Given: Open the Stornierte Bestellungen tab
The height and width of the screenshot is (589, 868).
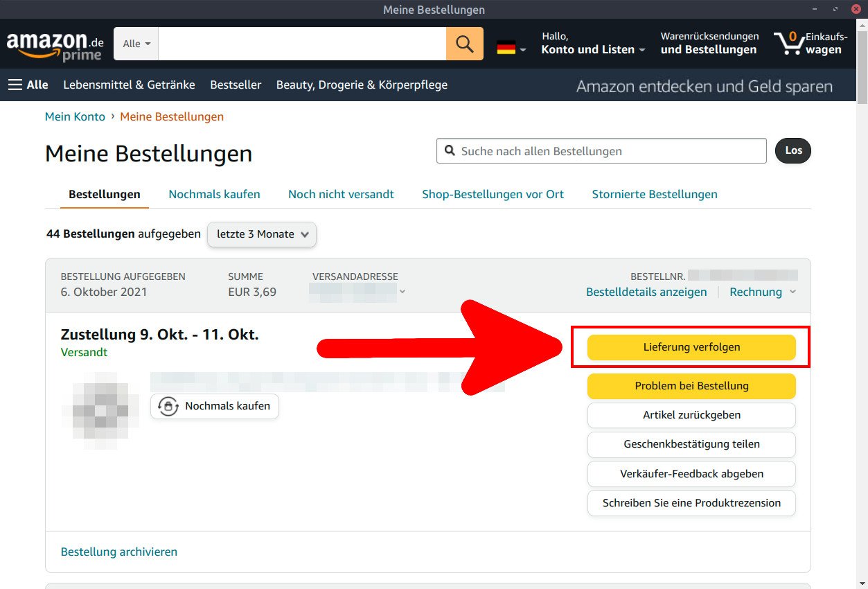Looking at the screenshot, I should [x=655, y=194].
